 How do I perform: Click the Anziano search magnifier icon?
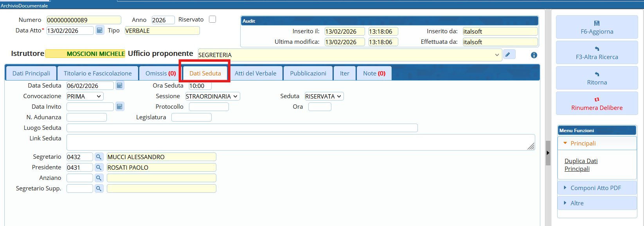click(99, 178)
